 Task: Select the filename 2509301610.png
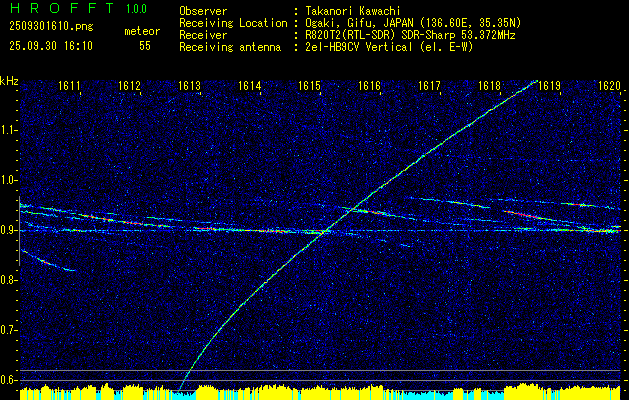[x=51, y=27]
